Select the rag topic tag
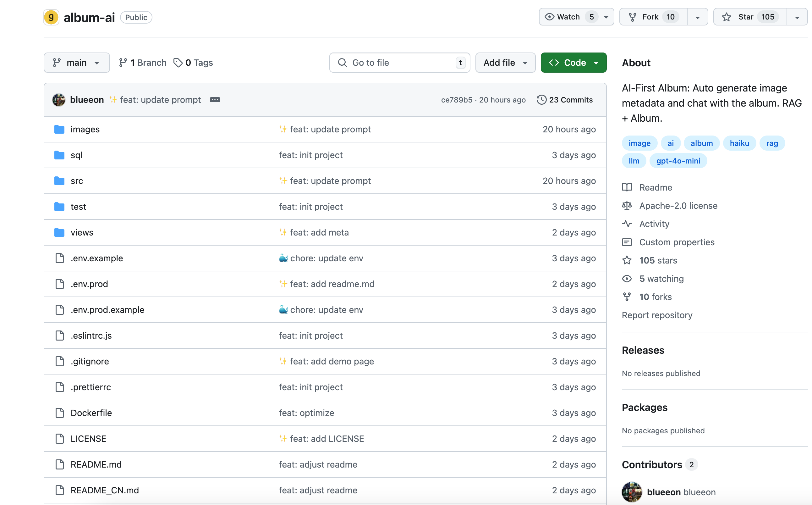The image size is (812, 505). pos(772,143)
